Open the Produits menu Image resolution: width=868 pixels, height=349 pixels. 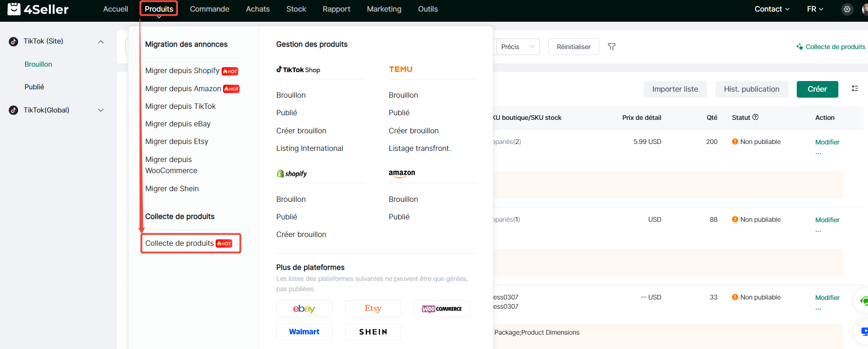pyautogui.click(x=159, y=9)
